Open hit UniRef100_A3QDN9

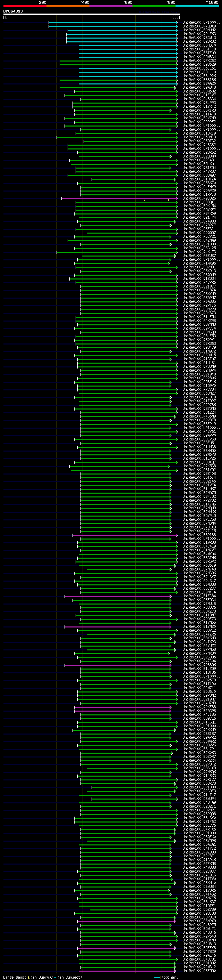click(199, 275)
